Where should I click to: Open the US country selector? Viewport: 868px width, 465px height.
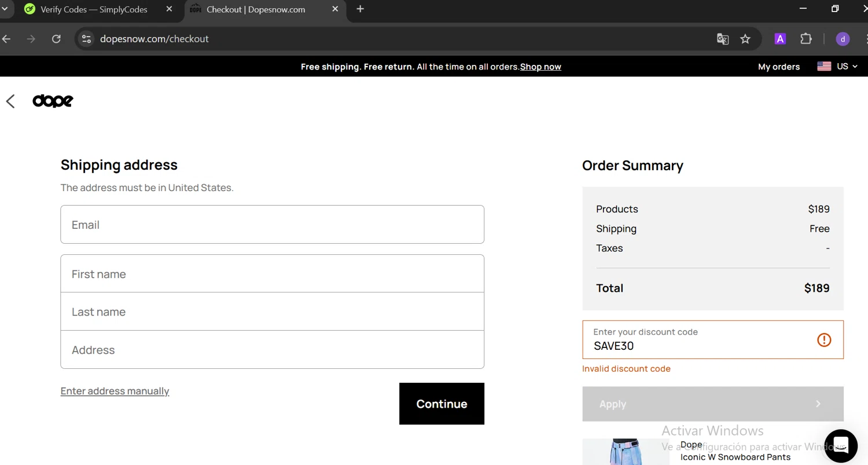click(x=837, y=67)
